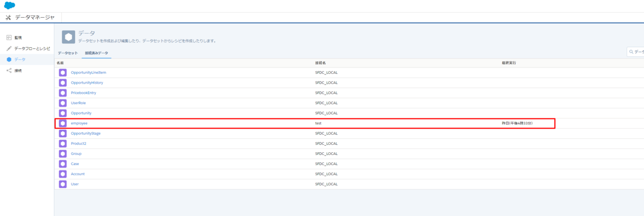Open the Account object link
Viewport: 644px width, 216px height.
[x=78, y=174]
